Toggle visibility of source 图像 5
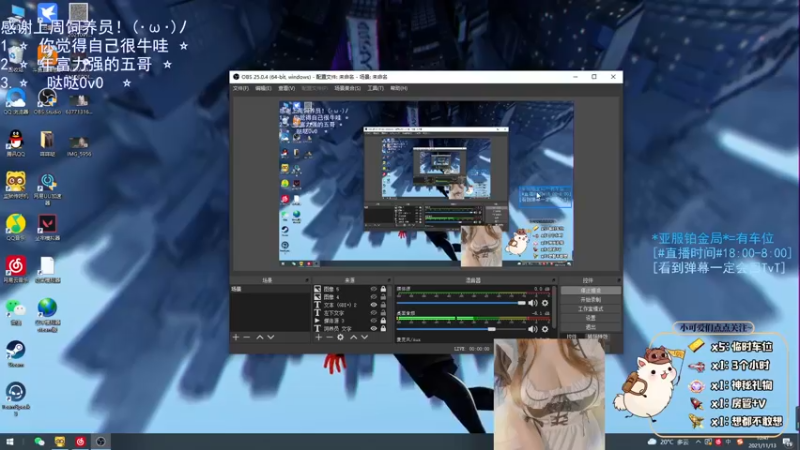The height and width of the screenshot is (450, 800). 373,289
